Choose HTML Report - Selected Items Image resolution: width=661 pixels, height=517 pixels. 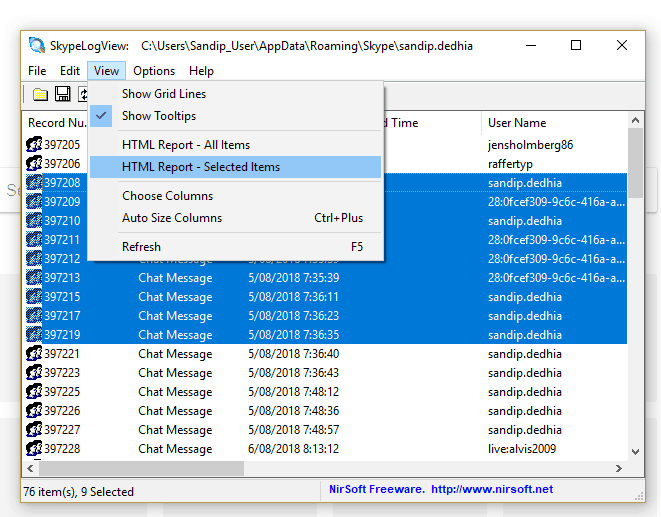(235, 167)
